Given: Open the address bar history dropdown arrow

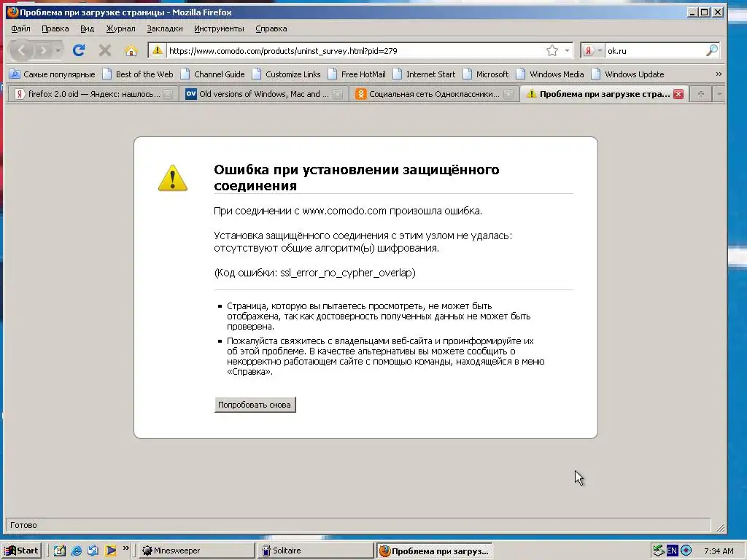Looking at the screenshot, I should pos(567,50).
